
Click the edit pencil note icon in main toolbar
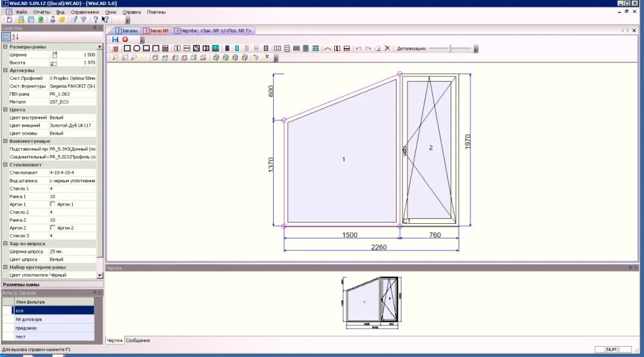point(74,20)
